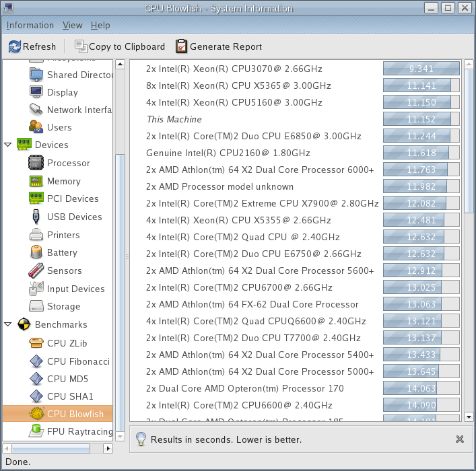476x471 pixels.
Task: Dismiss the results hint with X
Action: point(460,439)
